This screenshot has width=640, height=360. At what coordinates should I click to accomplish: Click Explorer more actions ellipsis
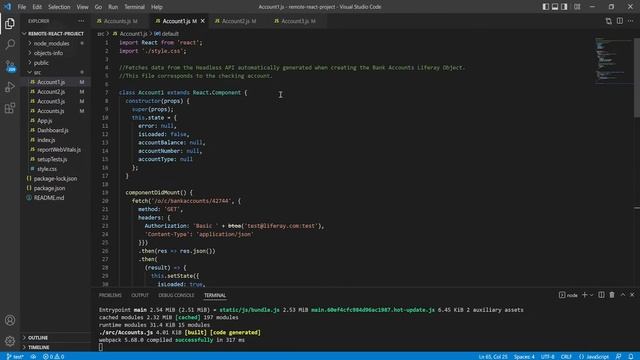[81, 21]
